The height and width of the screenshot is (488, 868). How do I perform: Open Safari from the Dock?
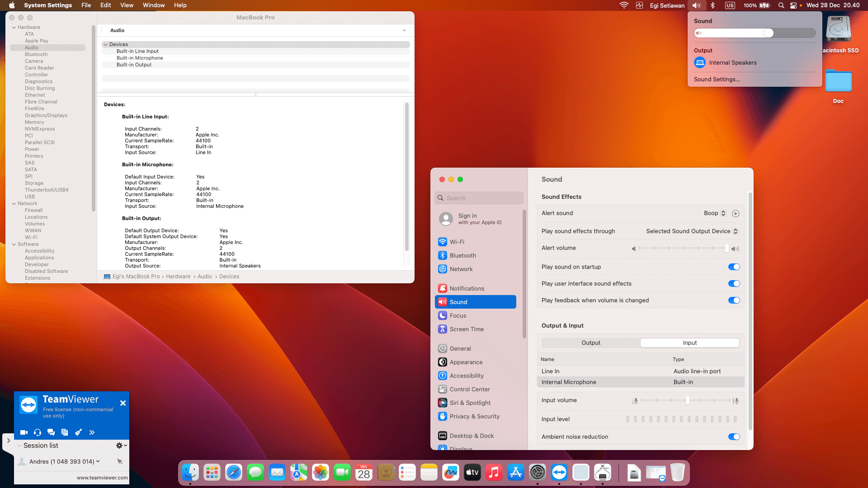coord(234,473)
